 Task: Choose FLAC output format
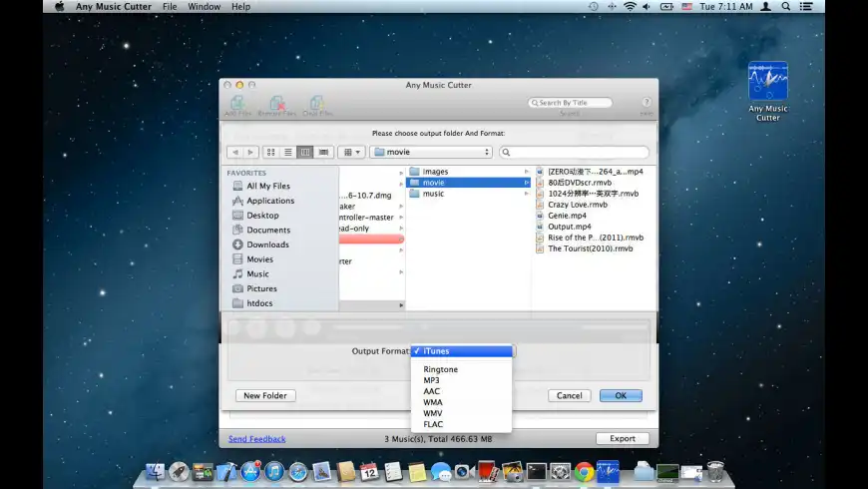pyautogui.click(x=462, y=424)
